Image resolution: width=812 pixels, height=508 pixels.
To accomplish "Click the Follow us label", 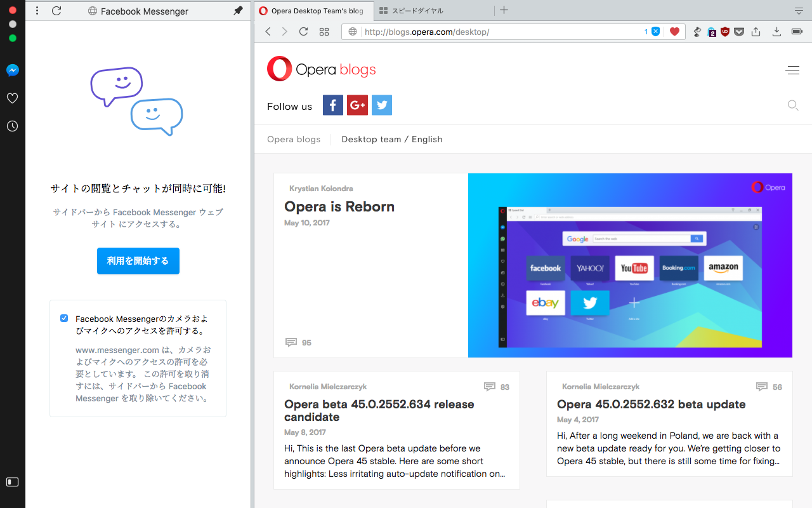I will (290, 107).
